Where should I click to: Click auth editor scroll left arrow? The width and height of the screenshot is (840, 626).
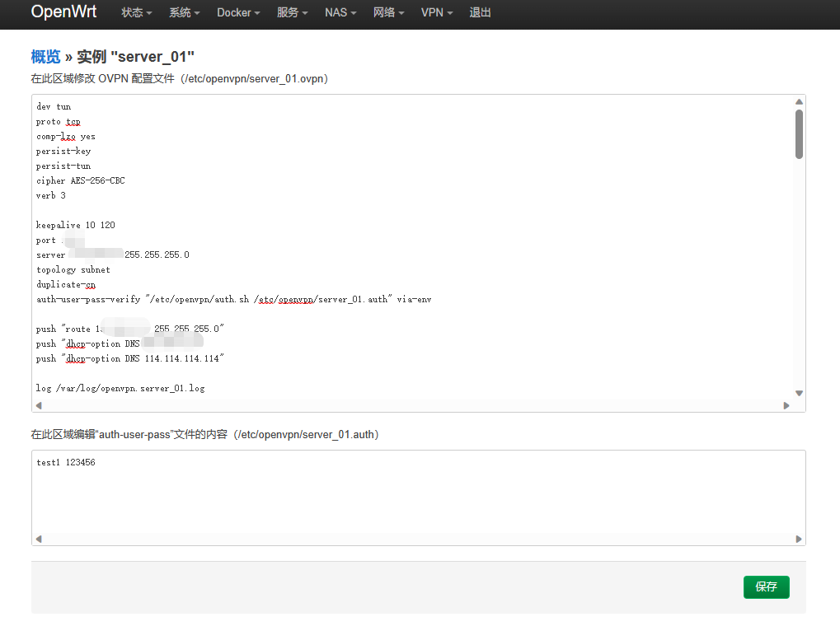tap(38, 539)
